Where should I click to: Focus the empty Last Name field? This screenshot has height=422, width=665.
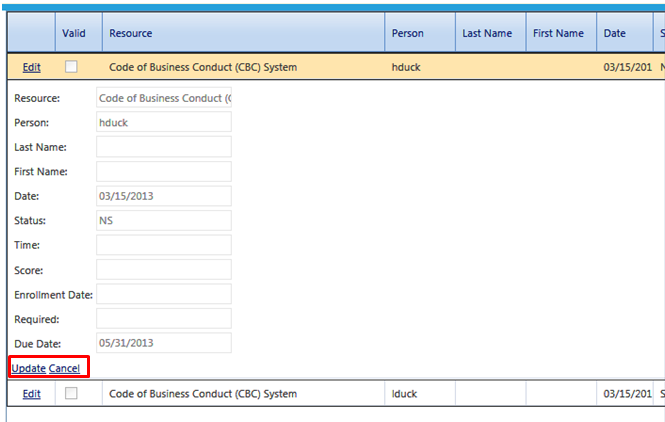[164, 147]
